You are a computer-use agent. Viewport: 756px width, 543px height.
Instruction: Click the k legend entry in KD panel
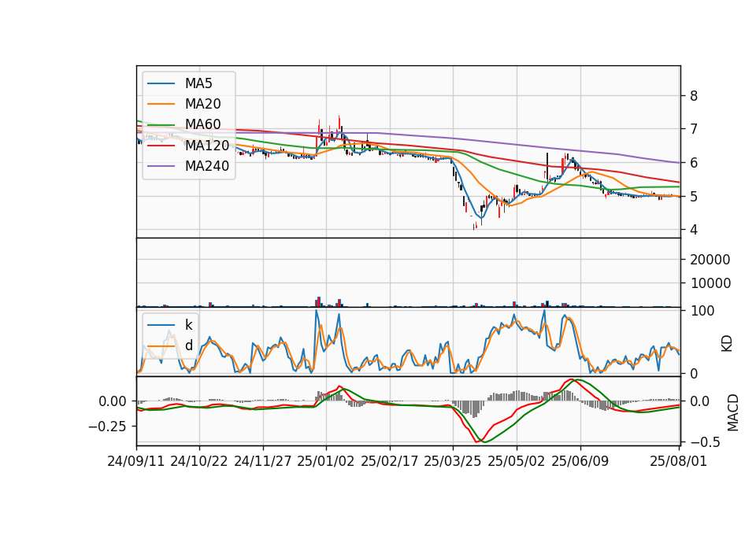188,325
